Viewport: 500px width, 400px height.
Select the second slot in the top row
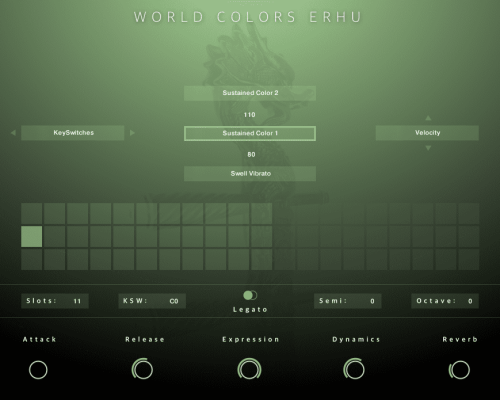(55, 214)
